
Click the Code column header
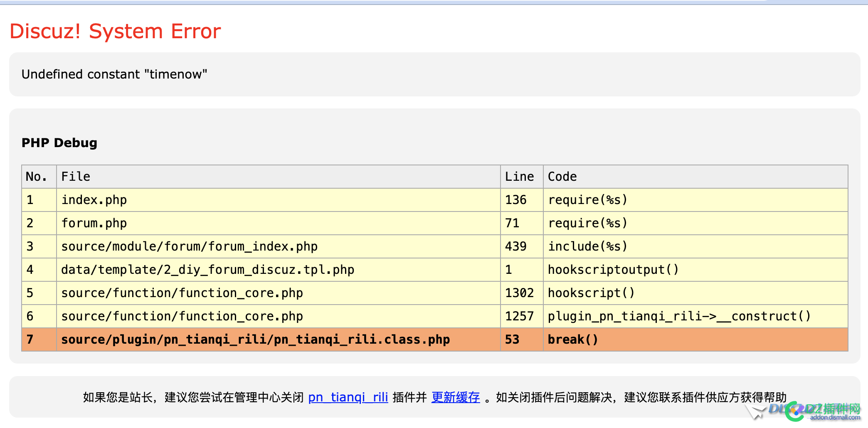point(695,177)
